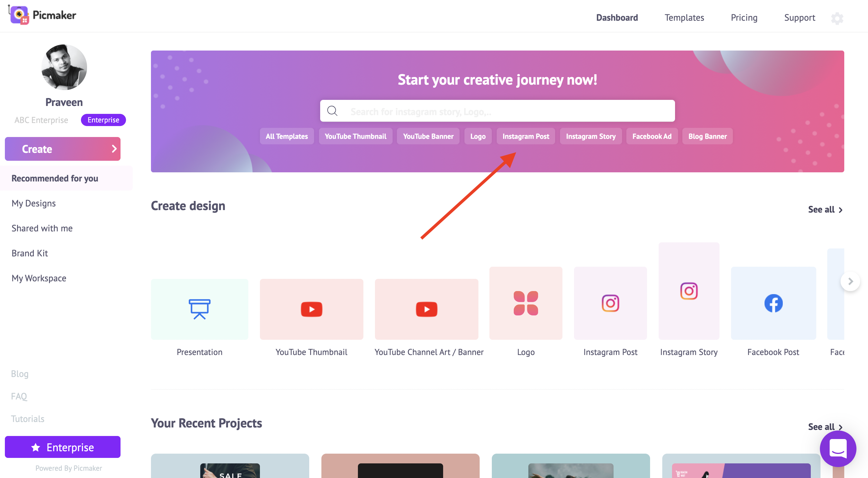Click the search magnifier icon

click(332, 111)
